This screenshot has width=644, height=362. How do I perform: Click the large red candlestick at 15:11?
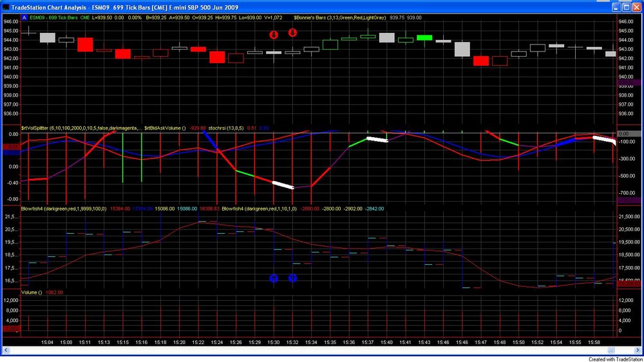tap(85, 44)
